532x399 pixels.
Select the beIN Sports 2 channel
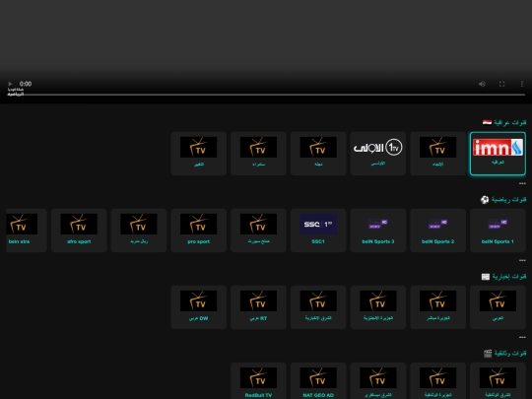coord(437,231)
